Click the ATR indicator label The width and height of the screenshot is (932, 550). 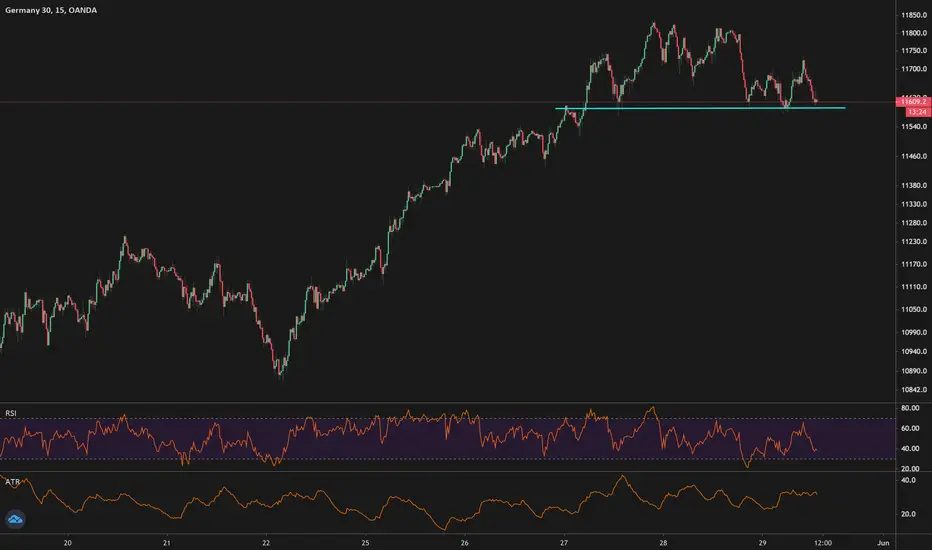12,482
